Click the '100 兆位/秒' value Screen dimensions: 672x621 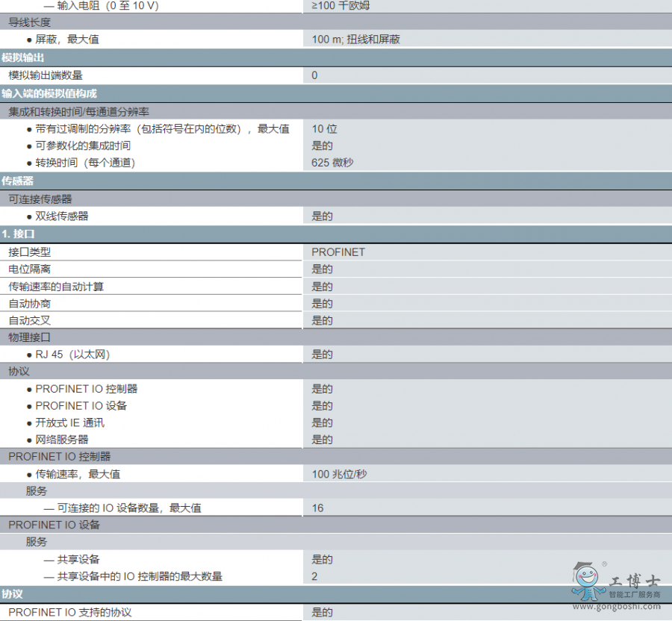tap(339, 474)
